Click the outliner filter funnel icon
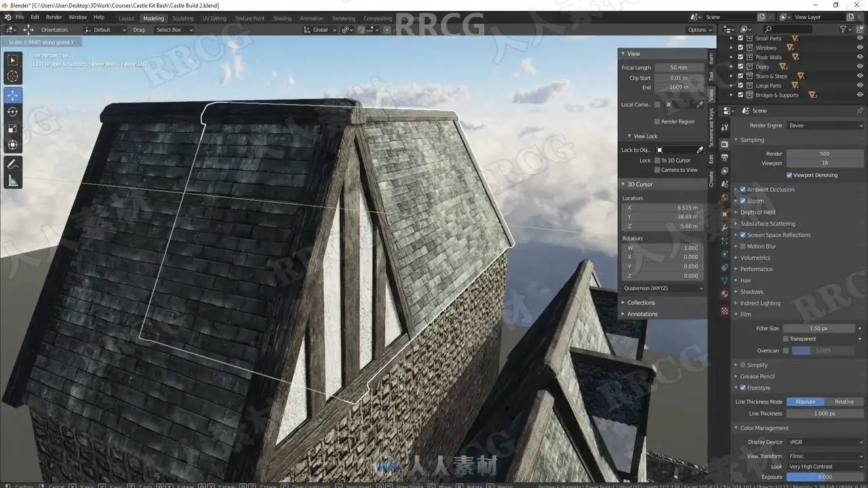Viewport: 868px width, 488px height. tap(844, 29)
